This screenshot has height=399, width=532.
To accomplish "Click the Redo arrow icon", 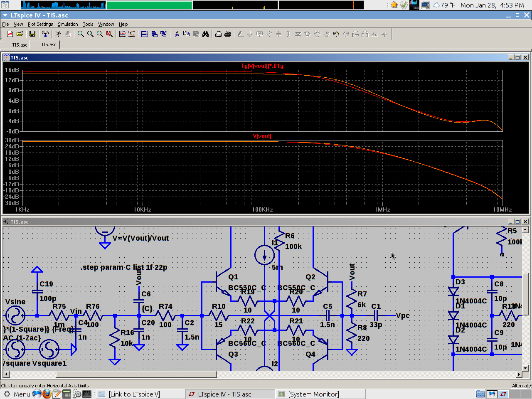I will (346, 34).
